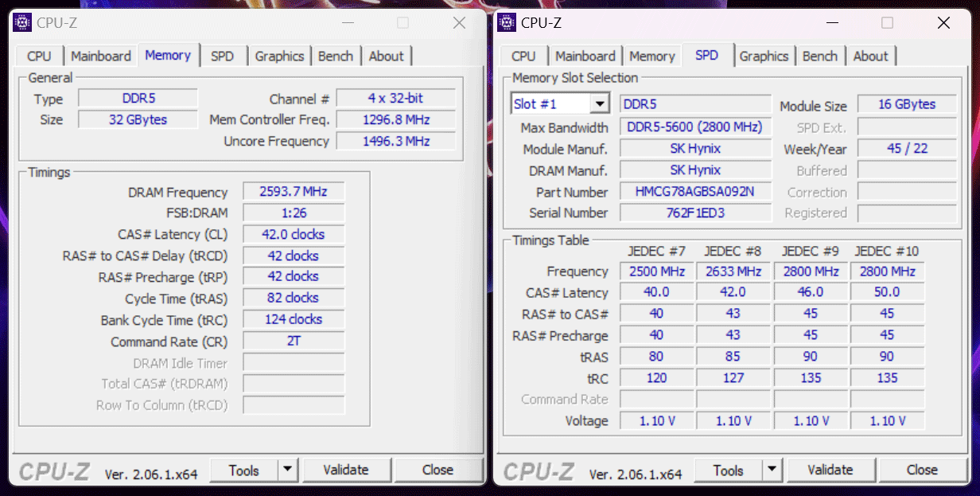Click the Command Rate value 2T
The width and height of the screenshot is (980, 496).
point(294,341)
